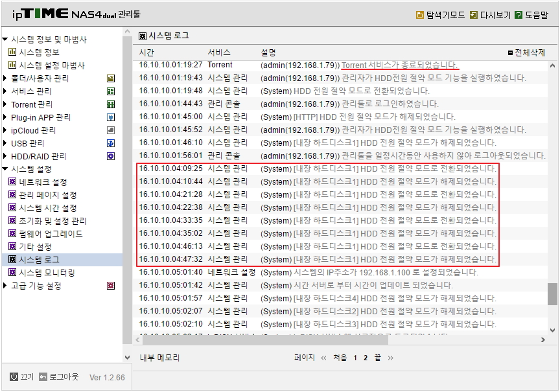Collapse the 시스템 설정 tree node

tap(5, 169)
